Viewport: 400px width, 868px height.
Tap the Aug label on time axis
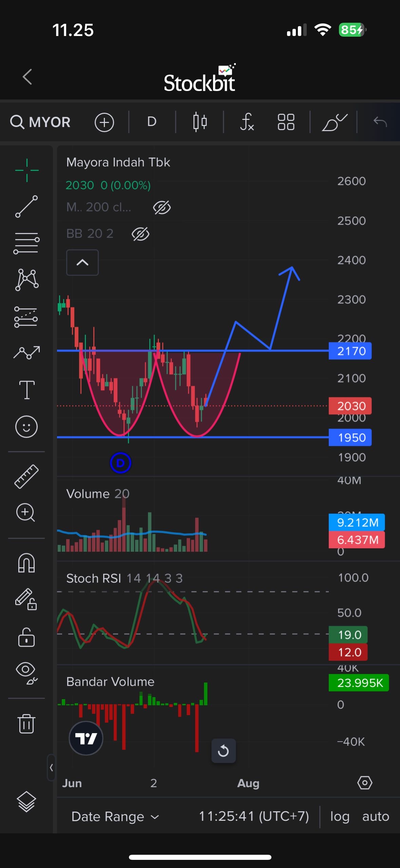coord(248,783)
